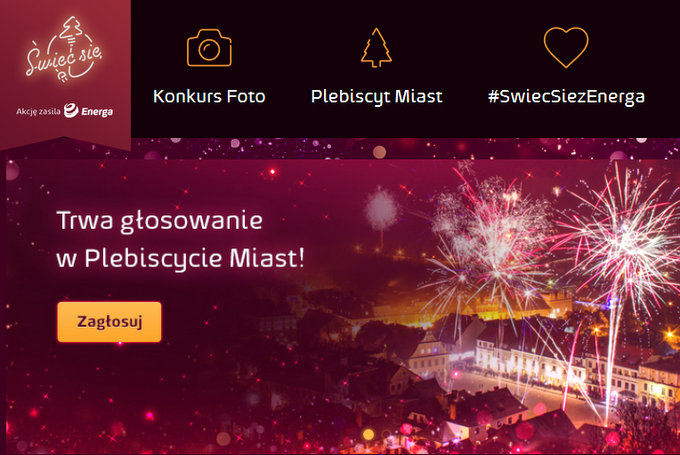Click the 'w Plebiscycie Miast!' headline line
Screen dimensions: 680x455
coord(180,258)
